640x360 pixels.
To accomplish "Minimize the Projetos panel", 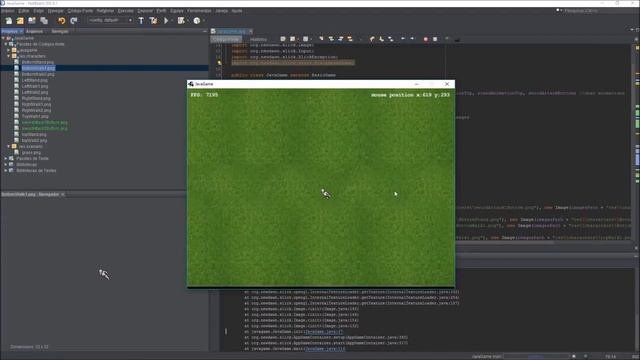I will pyautogui.click(x=204, y=31).
